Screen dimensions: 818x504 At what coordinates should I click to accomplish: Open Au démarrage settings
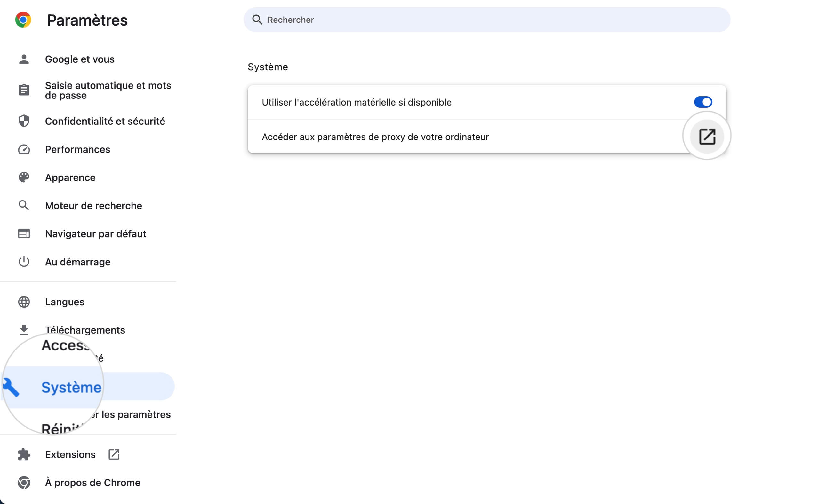click(78, 262)
